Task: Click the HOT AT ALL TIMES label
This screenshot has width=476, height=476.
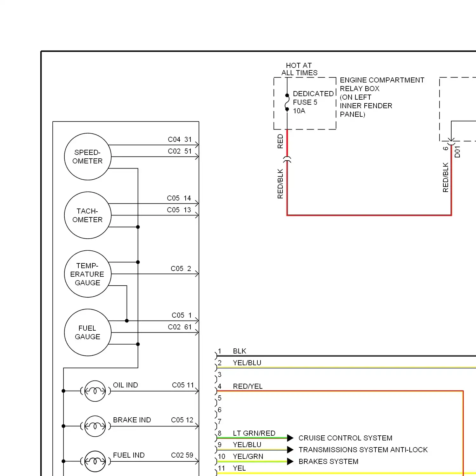Action: [299, 69]
